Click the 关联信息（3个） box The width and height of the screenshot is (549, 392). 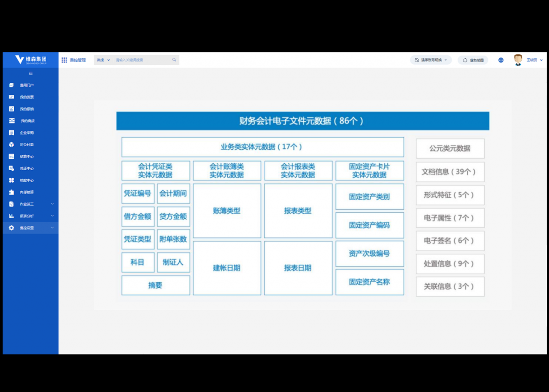(x=450, y=287)
